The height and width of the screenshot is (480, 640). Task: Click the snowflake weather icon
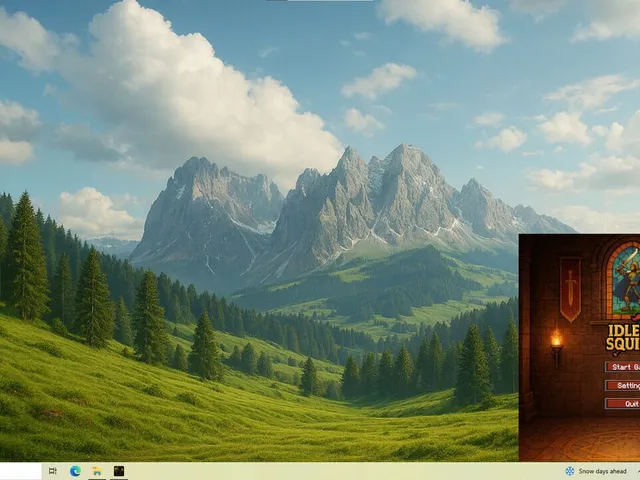pyautogui.click(x=569, y=471)
